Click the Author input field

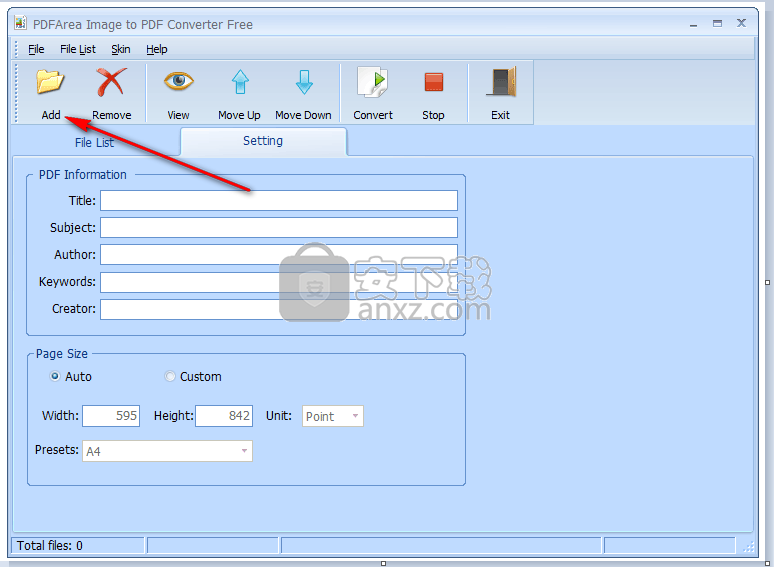click(x=279, y=255)
